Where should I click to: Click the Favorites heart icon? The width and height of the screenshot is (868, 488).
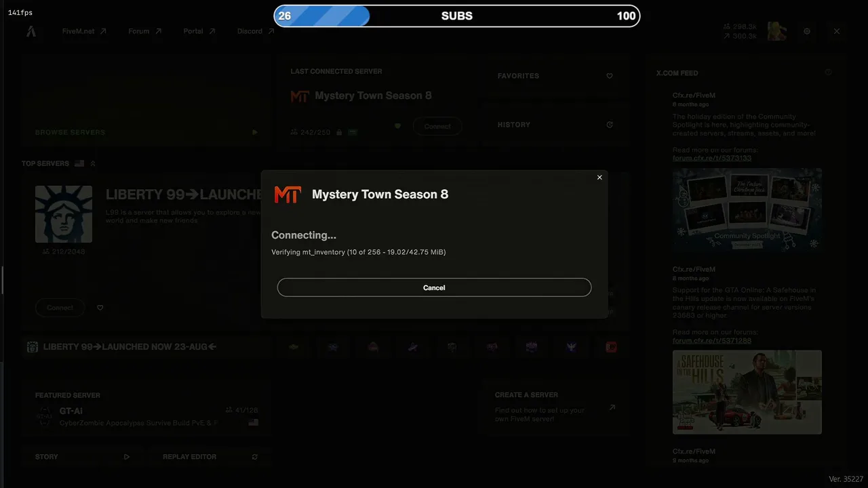[x=610, y=76]
